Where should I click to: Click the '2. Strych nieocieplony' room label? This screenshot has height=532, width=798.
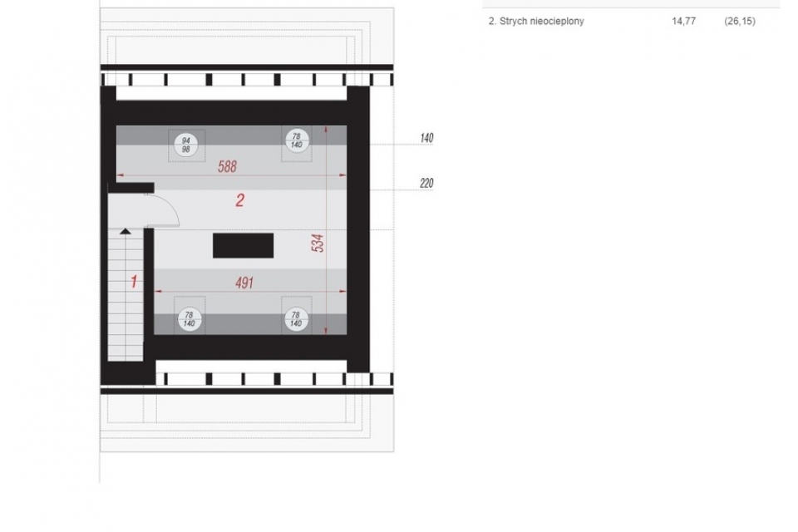tap(536, 22)
